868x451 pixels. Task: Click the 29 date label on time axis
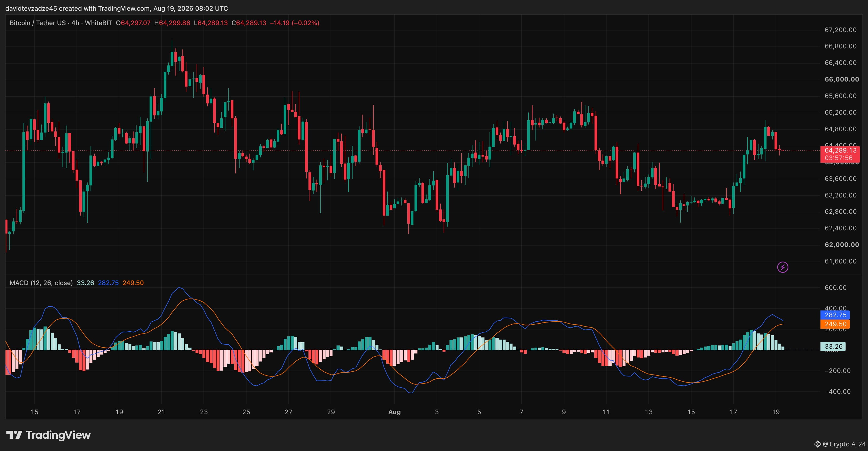point(331,412)
